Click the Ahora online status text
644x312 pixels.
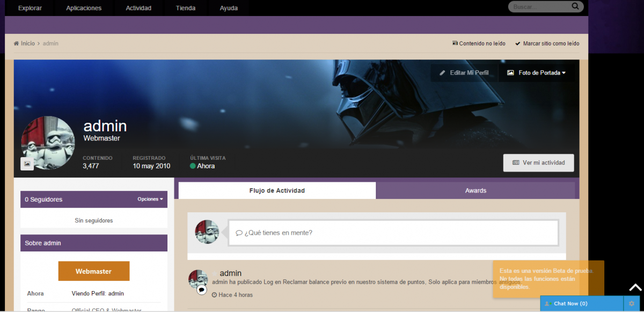coord(206,166)
